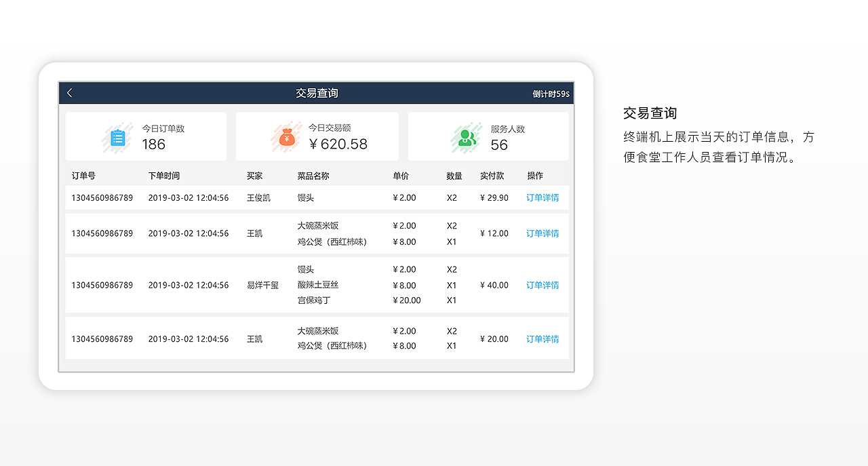
Task: Select buyer 王凯 in the ¥12.00 order
Action: pos(254,233)
